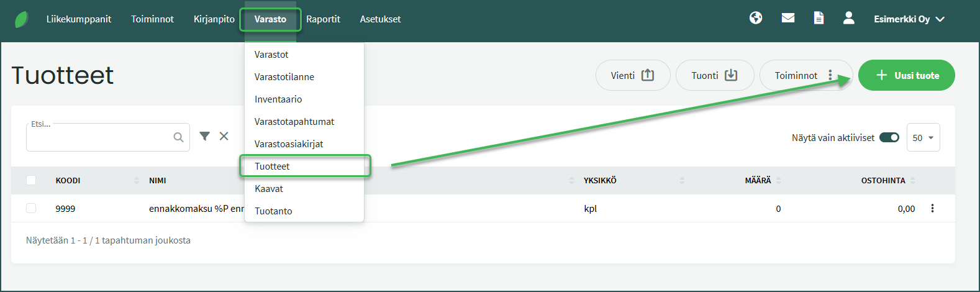Click the magnifier search icon
980x292 pixels.
(x=178, y=137)
